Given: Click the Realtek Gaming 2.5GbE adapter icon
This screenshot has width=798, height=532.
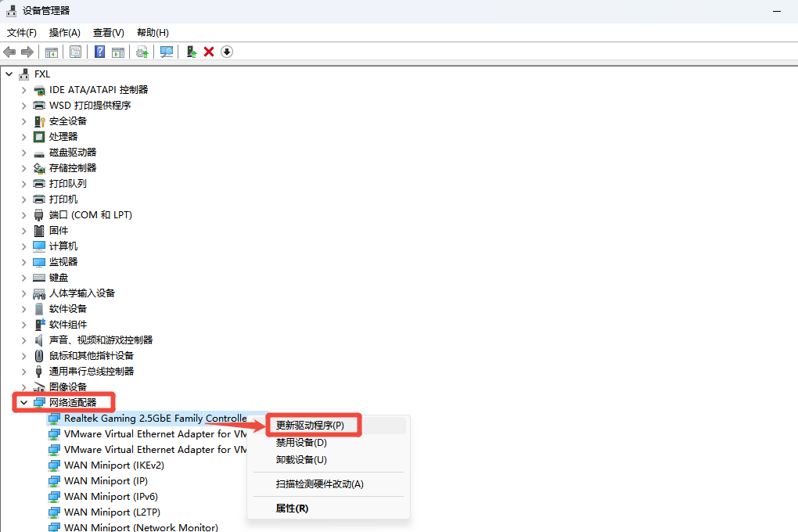Looking at the screenshot, I should pos(54,419).
